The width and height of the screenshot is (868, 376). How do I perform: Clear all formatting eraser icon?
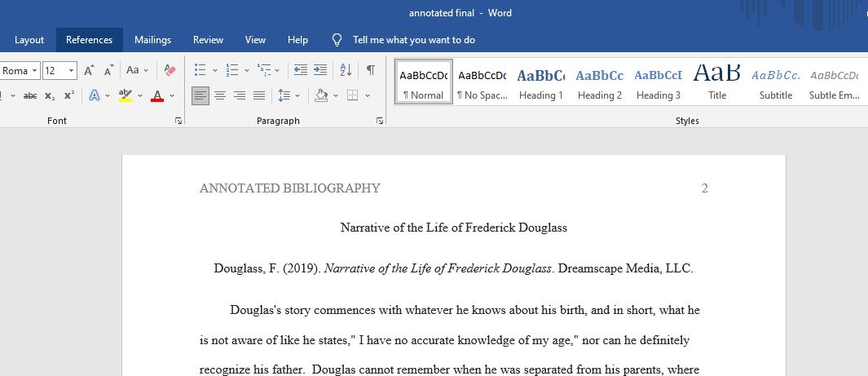point(170,70)
